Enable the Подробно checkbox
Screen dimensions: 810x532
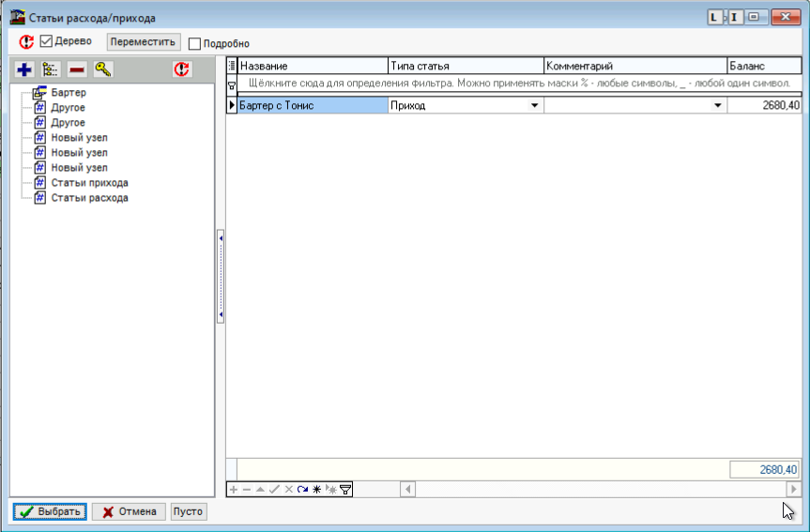point(195,43)
